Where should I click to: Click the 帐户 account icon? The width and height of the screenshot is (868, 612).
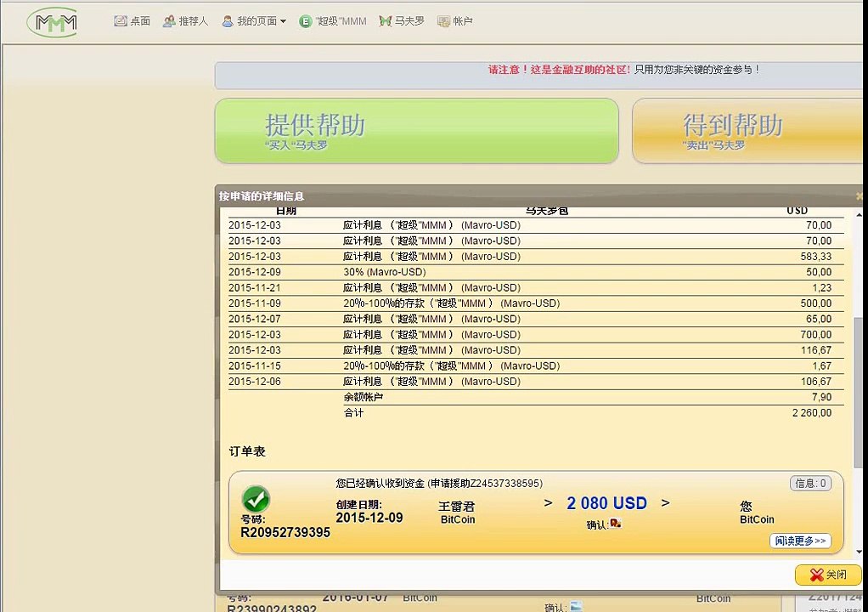(x=443, y=21)
